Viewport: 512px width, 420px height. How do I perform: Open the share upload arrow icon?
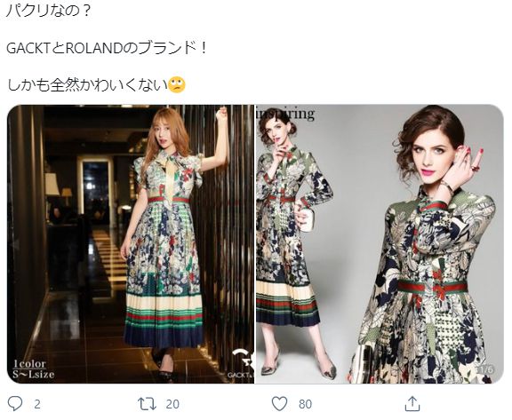(412, 404)
